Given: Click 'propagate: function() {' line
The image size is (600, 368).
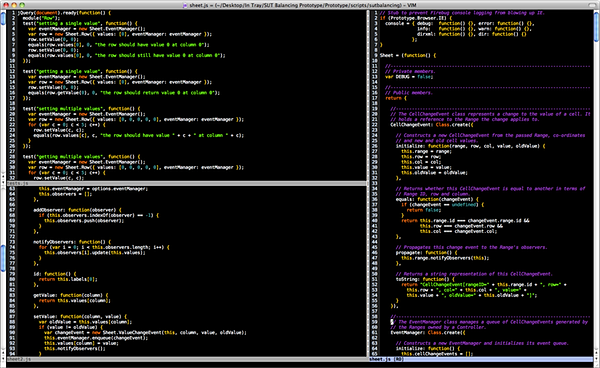Looking at the screenshot, I should click(x=426, y=253).
